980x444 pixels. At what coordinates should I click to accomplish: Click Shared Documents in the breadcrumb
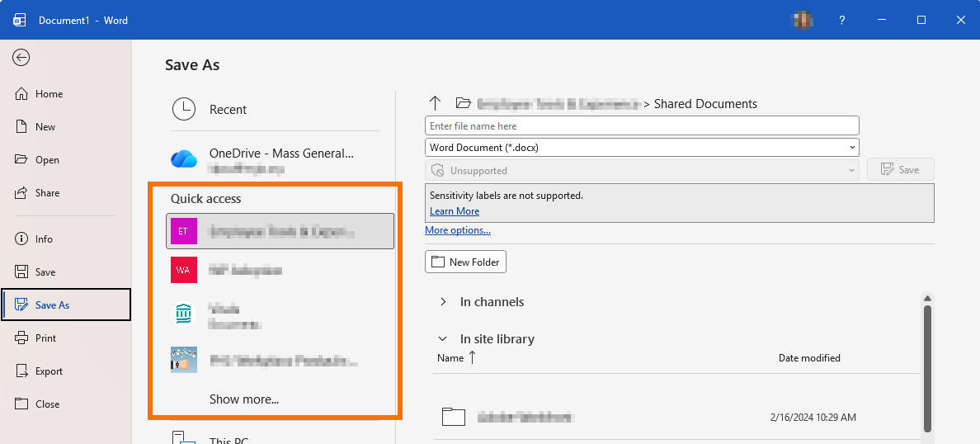(705, 104)
